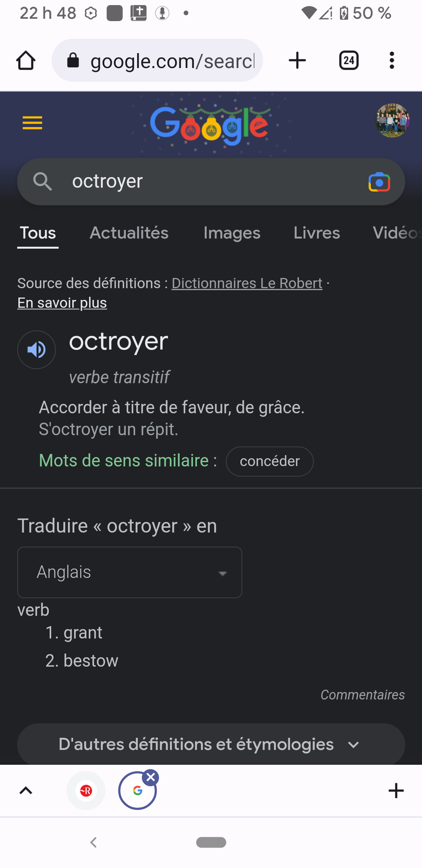The image size is (422, 868).
Task: Open a new tab with plus icon
Action: (x=297, y=61)
